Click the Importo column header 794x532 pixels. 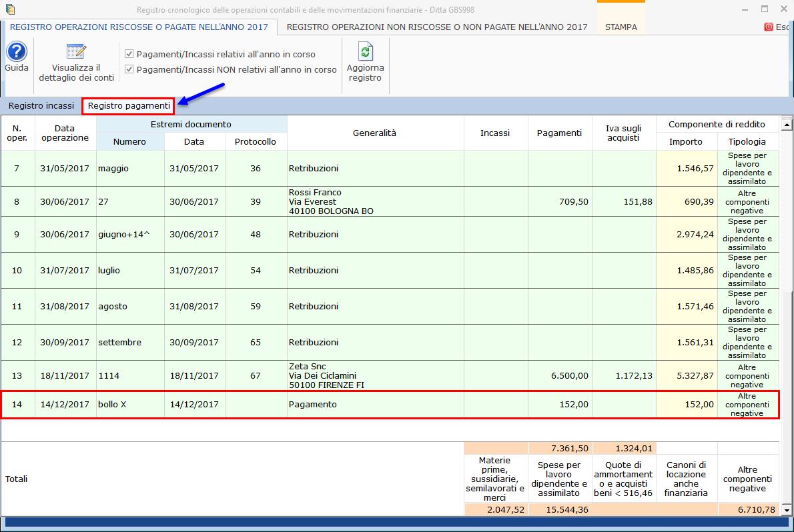pyautogui.click(x=686, y=142)
